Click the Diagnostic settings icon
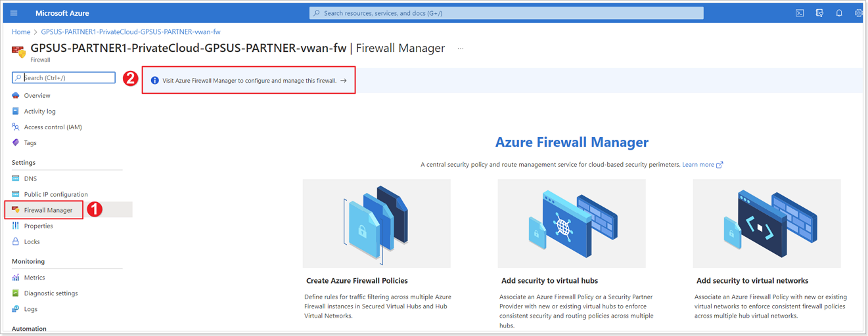 tap(16, 293)
